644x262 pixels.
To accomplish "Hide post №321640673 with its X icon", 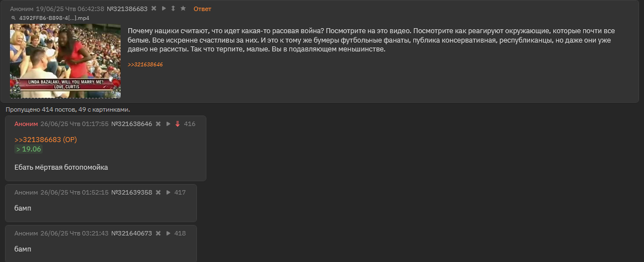I will [x=158, y=233].
